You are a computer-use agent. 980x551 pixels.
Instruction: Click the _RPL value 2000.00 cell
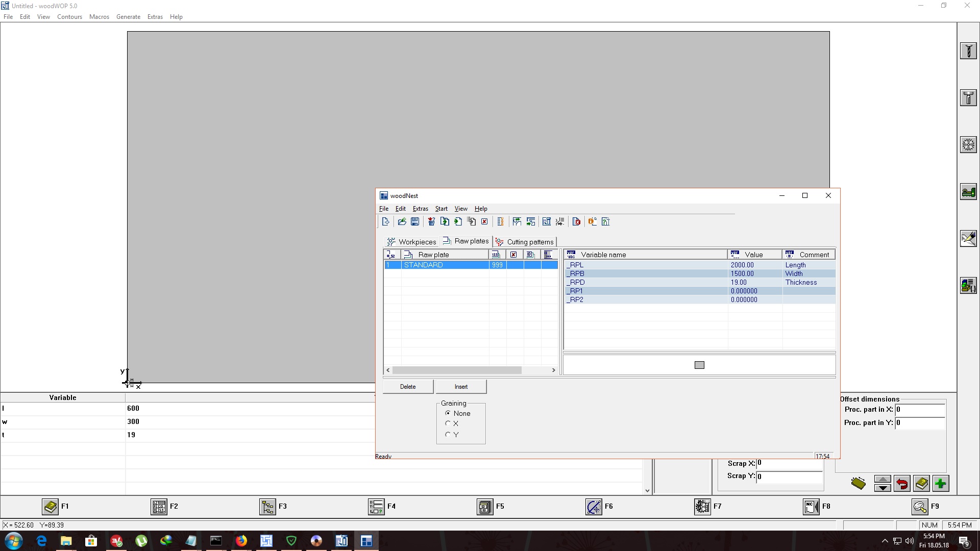click(x=755, y=265)
